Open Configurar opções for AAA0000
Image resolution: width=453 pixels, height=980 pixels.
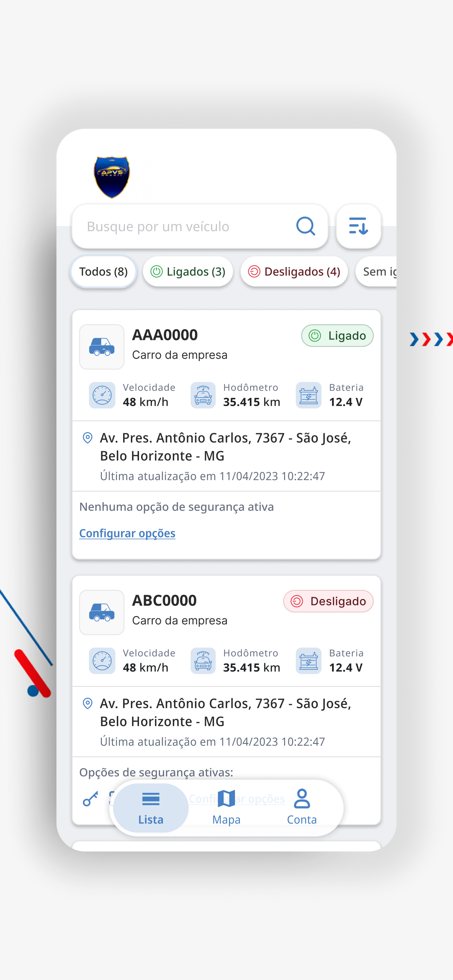[x=127, y=533]
